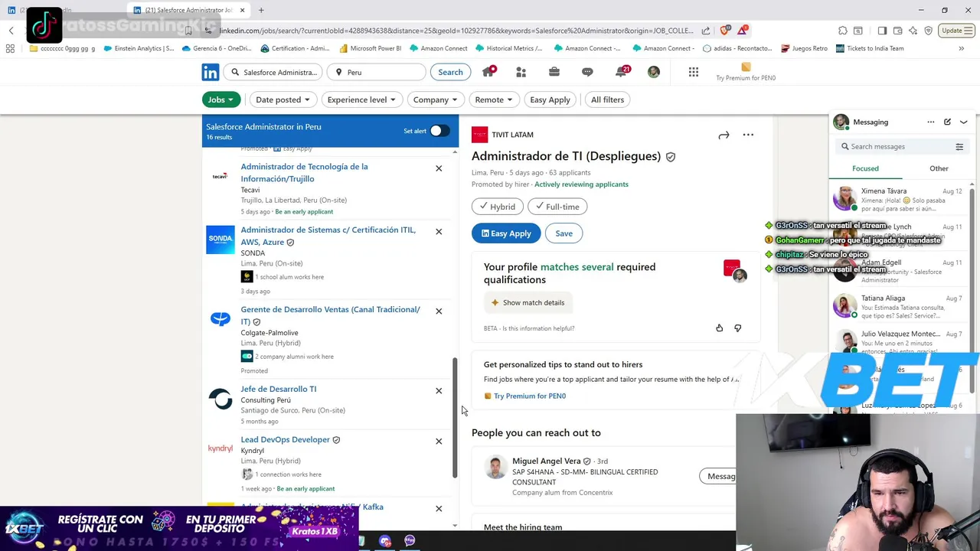Open the Administrador de Sistemas SONDA job
The height and width of the screenshot is (551, 980).
tap(328, 236)
